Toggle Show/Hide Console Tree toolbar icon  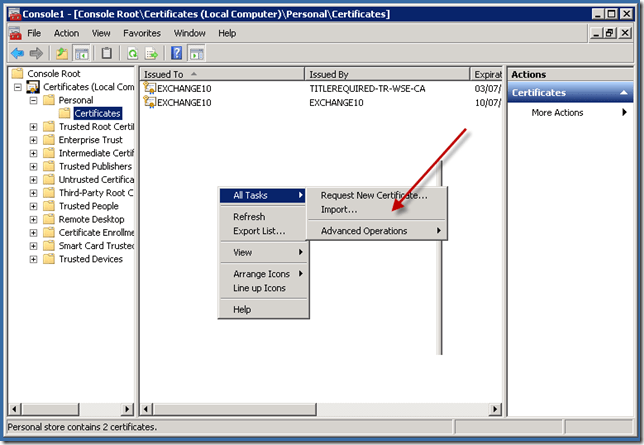(82, 53)
